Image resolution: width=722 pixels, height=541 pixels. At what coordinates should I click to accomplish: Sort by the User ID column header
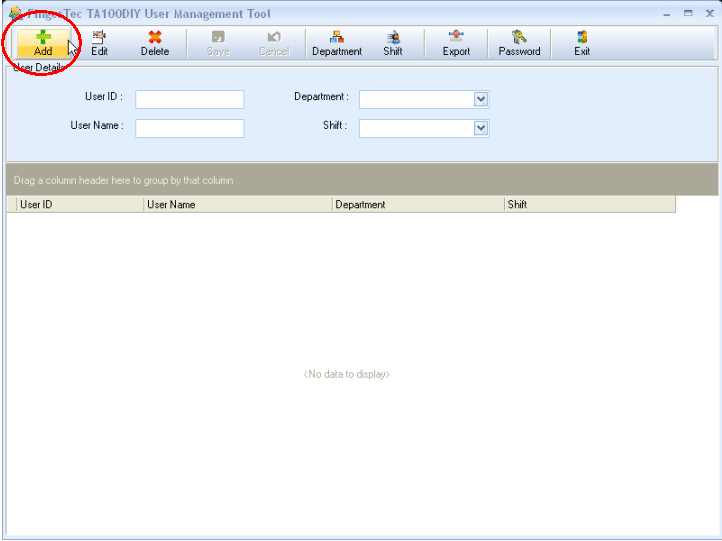pos(81,204)
